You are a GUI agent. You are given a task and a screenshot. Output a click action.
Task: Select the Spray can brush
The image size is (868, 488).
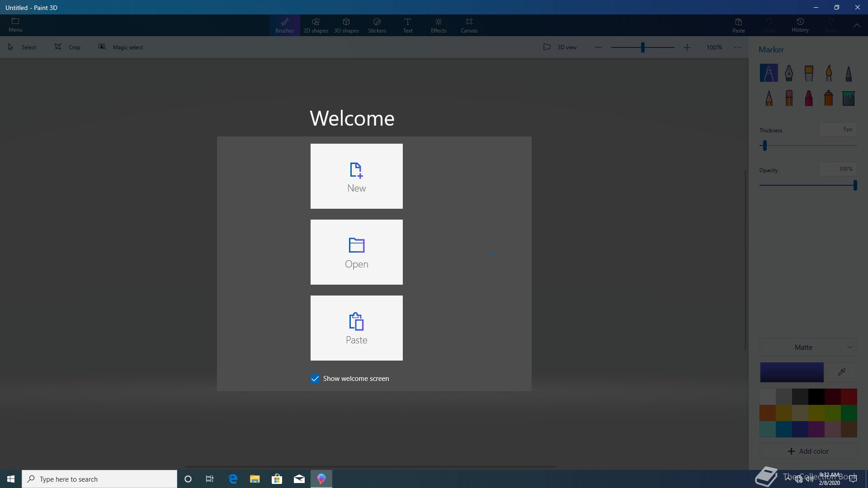click(x=829, y=98)
